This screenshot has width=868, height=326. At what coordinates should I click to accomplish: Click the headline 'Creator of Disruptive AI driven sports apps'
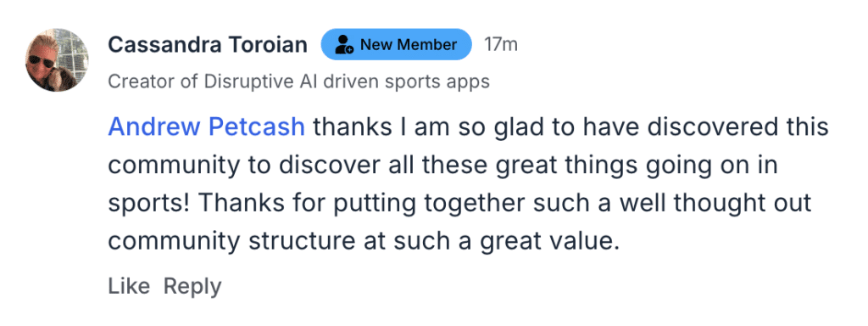point(299,81)
